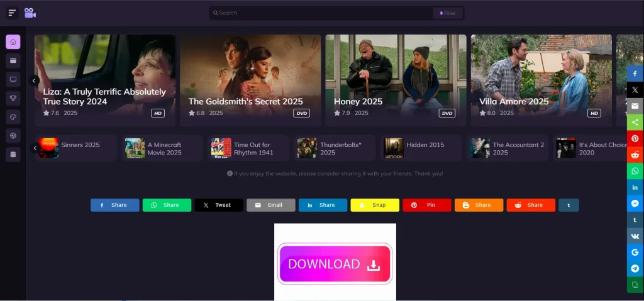Click the red Pin button
644x301 pixels.
point(427,205)
